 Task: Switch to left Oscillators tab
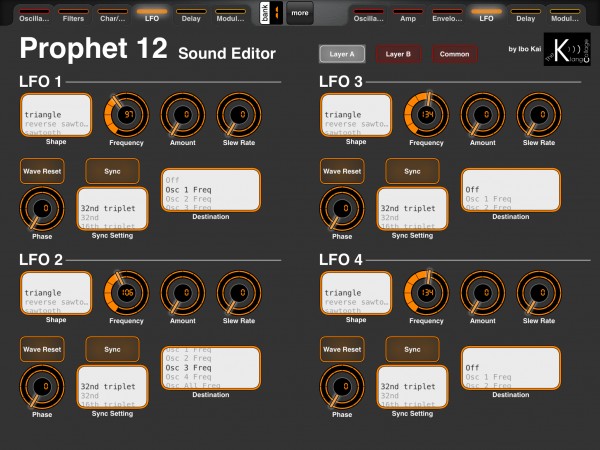click(34, 15)
